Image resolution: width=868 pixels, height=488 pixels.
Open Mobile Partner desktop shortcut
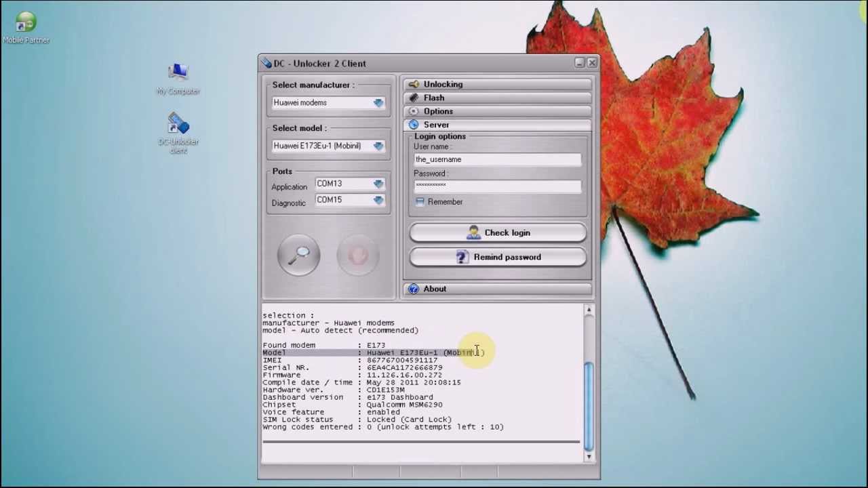coord(26,28)
